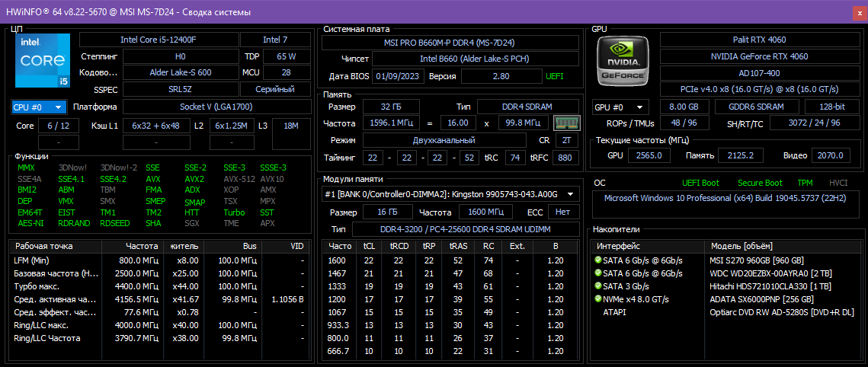Click the AVX2 feature label
868x367 pixels.
coord(194,179)
